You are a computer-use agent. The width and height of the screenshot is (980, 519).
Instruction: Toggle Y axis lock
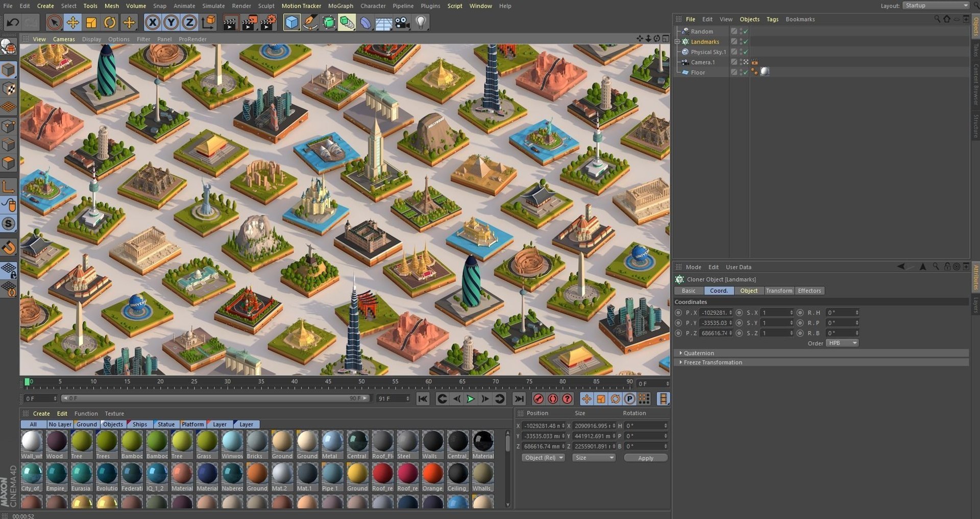[171, 22]
